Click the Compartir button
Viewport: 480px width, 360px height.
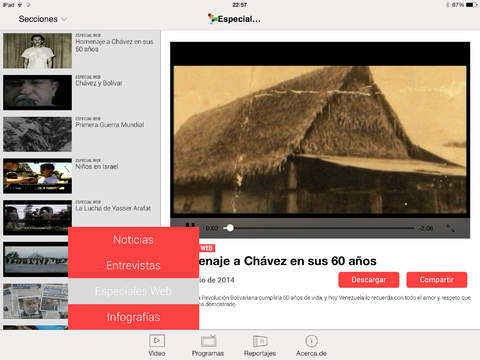(437, 280)
